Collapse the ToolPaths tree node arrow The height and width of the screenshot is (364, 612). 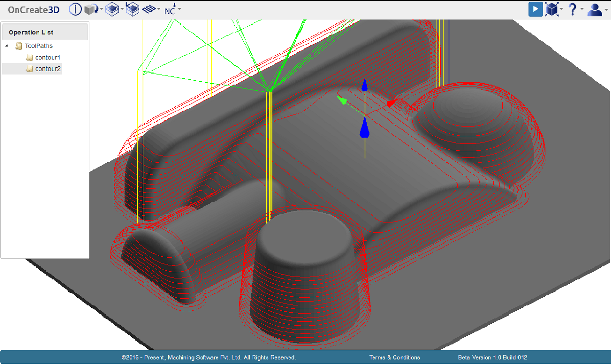pos(8,46)
